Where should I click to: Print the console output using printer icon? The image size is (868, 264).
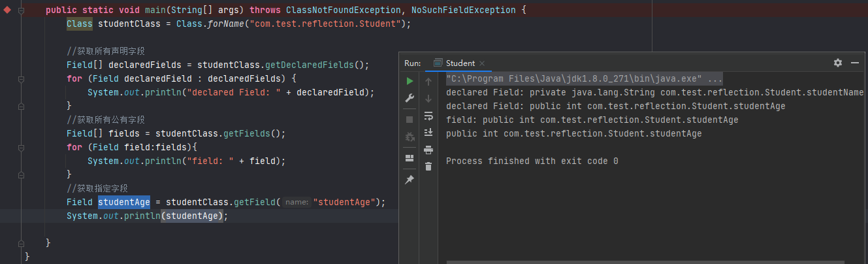(x=428, y=150)
